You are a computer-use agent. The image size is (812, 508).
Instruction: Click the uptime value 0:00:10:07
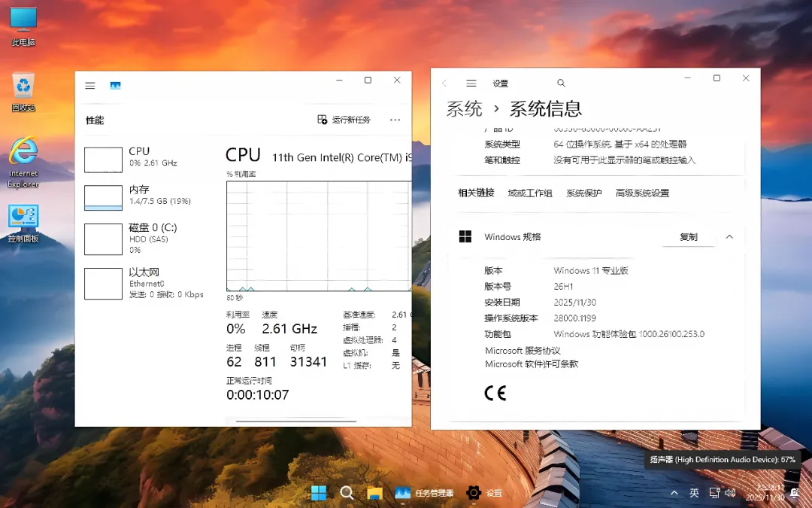point(257,395)
